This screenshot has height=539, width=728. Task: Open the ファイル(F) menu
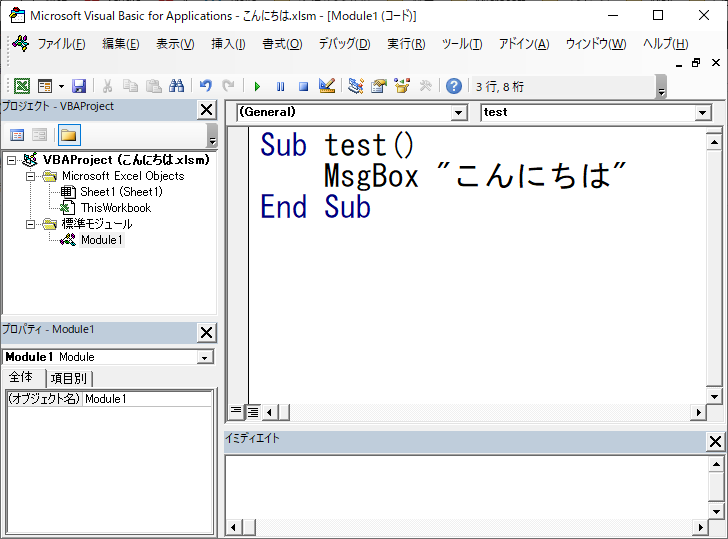tap(61, 44)
